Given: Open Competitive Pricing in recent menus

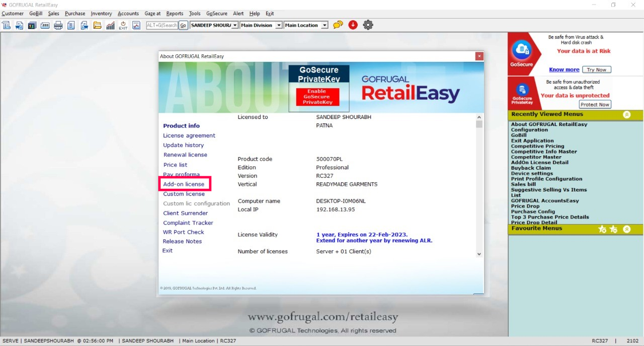Looking at the screenshot, I should pos(537,146).
